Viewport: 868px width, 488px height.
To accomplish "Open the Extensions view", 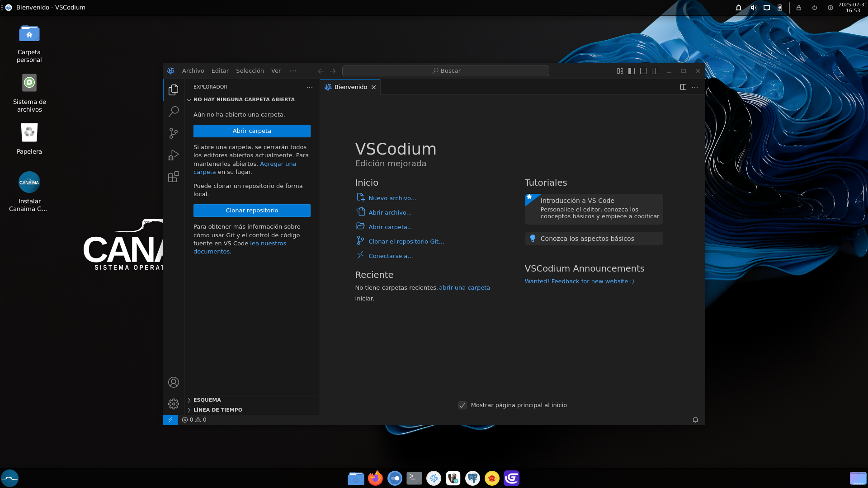I will (173, 177).
